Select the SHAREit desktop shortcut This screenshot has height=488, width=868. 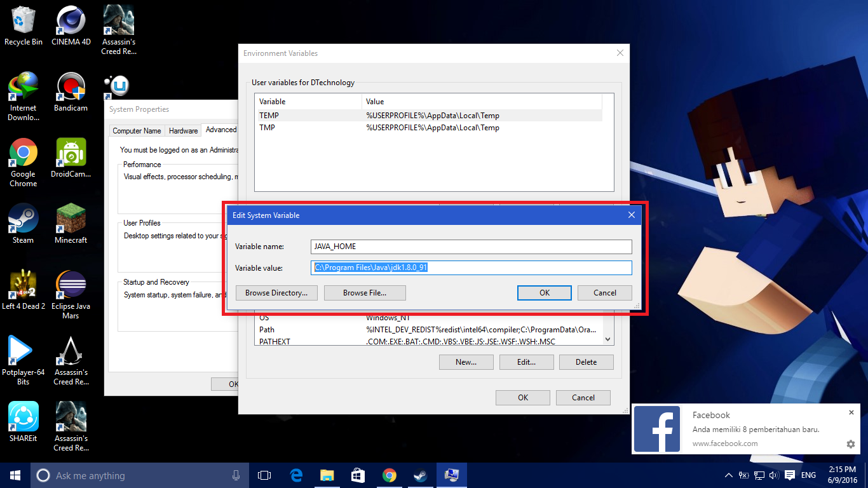24,423
